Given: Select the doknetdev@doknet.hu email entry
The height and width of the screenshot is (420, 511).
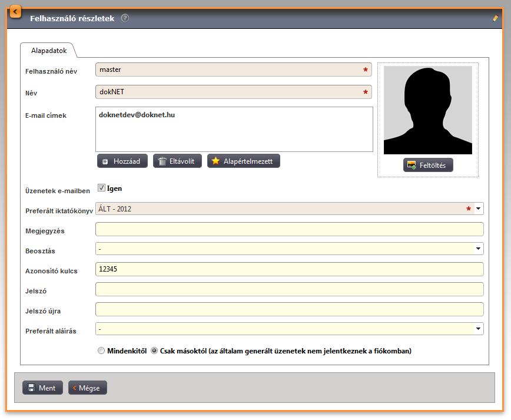Looking at the screenshot, I should [x=137, y=115].
